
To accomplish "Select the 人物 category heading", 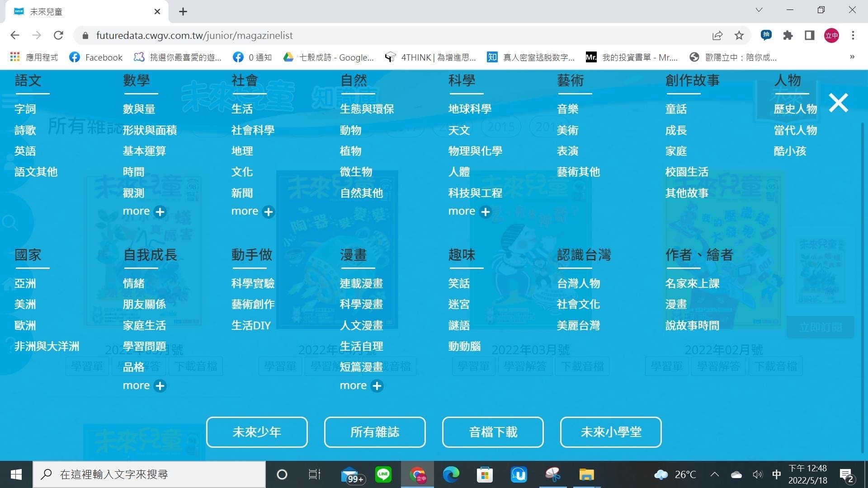I will [x=788, y=80].
